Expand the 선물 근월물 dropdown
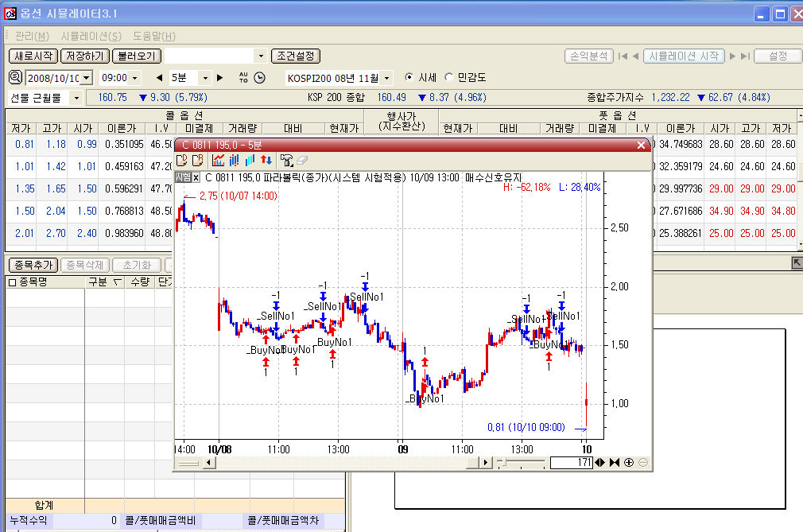 pyautogui.click(x=76, y=97)
